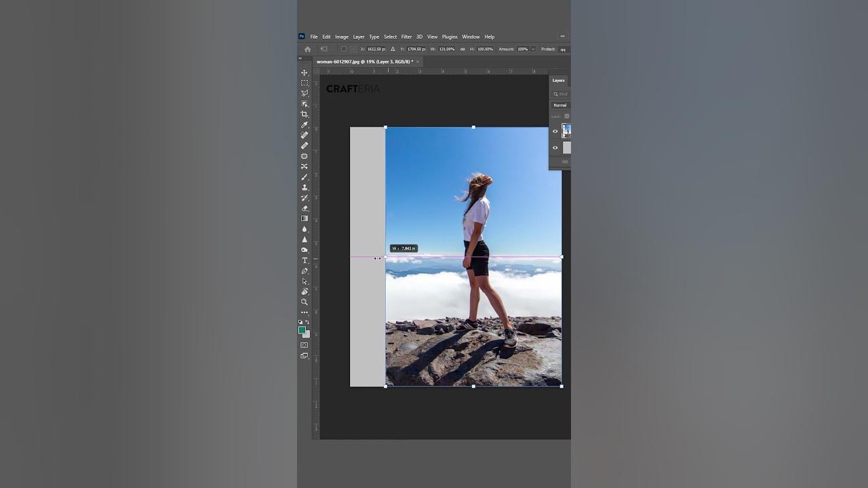Select the Rectangular Marquee tool
The height and width of the screenshot is (488, 868).
304,83
